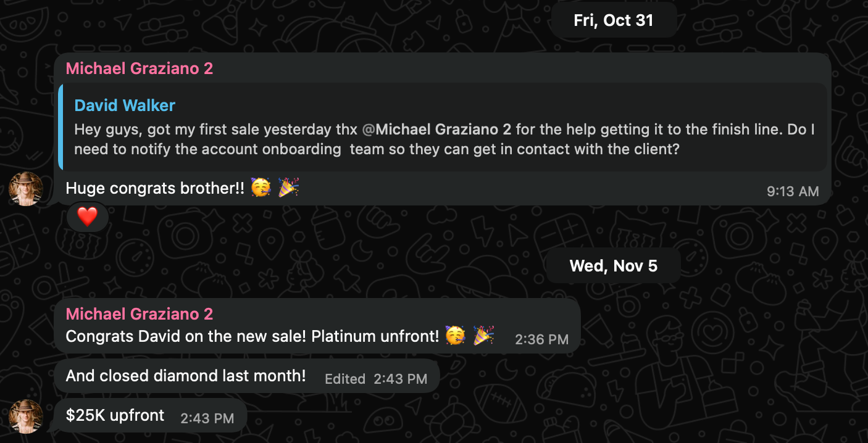
Task: Click party popper emoji after "Platinum unfront!"
Action: click(x=483, y=336)
